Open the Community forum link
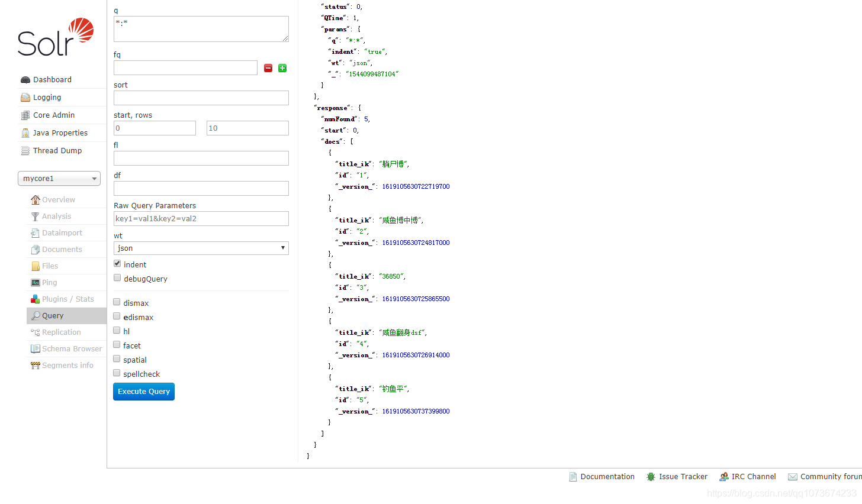The width and height of the screenshot is (862, 504). point(831,477)
